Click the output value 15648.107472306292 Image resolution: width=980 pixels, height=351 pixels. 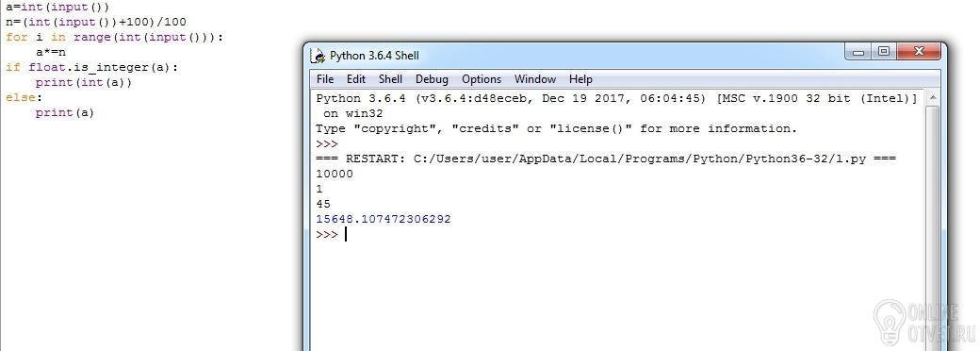click(384, 220)
